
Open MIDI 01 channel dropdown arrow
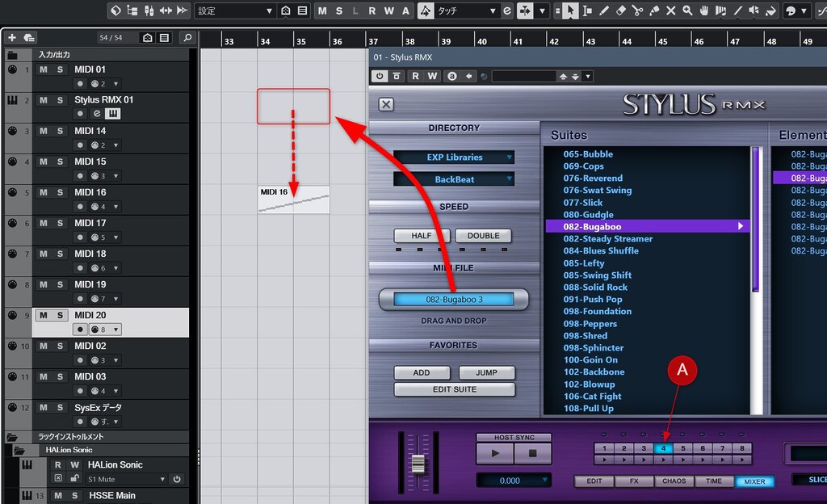(116, 84)
